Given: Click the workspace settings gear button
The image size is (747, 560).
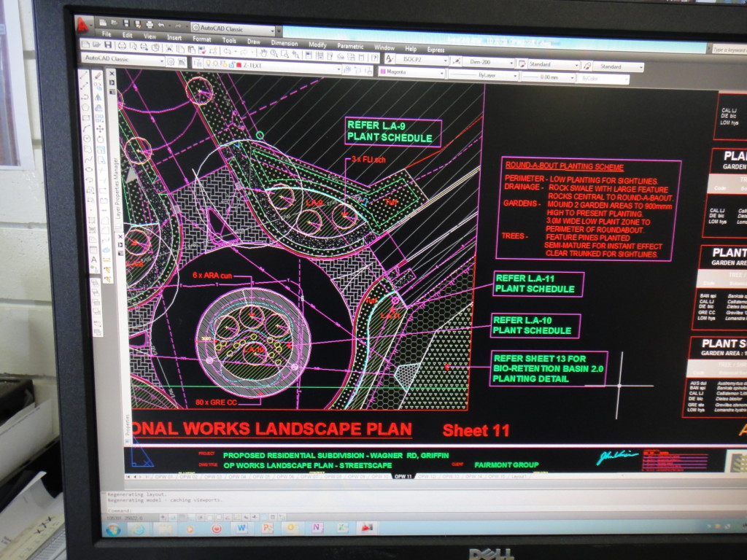Looking at the screenshot, I should [171, 62].
